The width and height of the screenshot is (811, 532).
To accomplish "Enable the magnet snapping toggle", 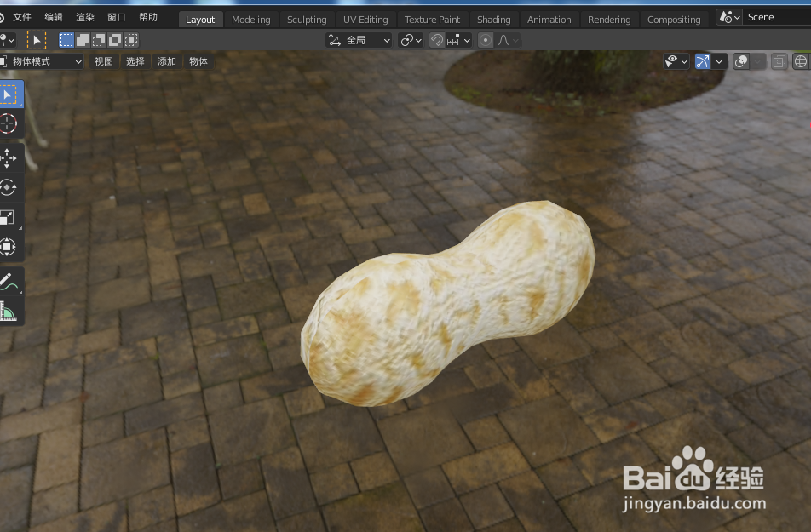I will (x=434, y=39).
